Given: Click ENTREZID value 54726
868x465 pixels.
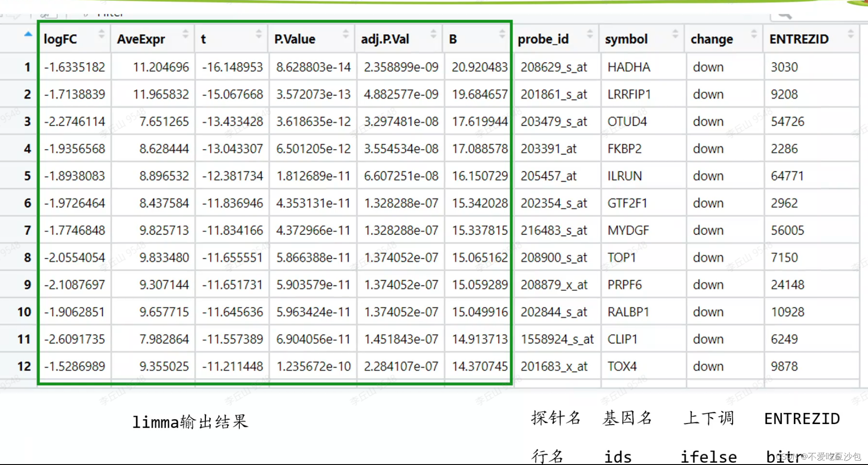Looking at the screenshot, I should pyautogui.click(x=787, y=122).
